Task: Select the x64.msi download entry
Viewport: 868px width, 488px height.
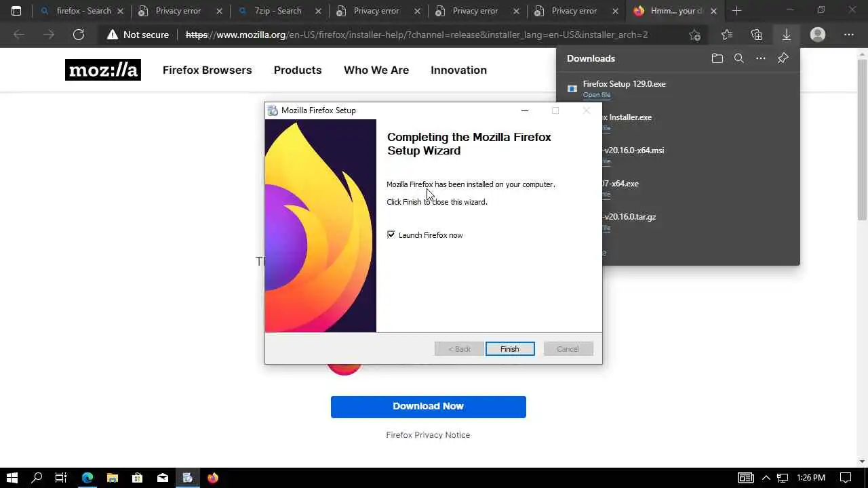Action: pyautogui.click(x=701, y=155)
